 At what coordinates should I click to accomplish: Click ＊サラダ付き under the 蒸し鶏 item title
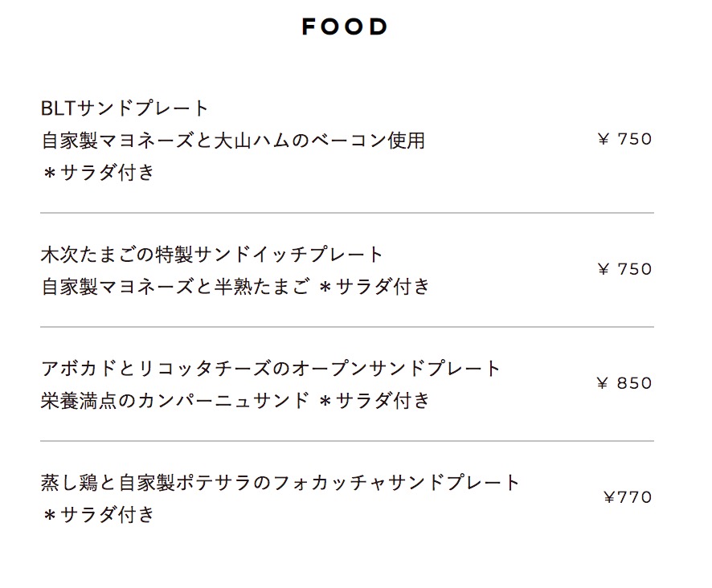(97, 515)
